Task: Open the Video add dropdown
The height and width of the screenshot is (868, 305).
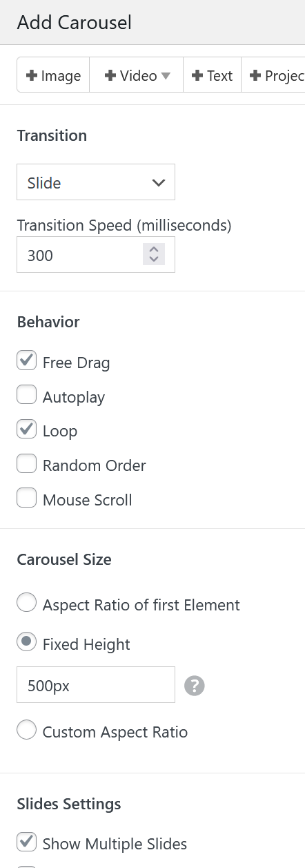Action: pyautogui.click(x=137, y=76)
